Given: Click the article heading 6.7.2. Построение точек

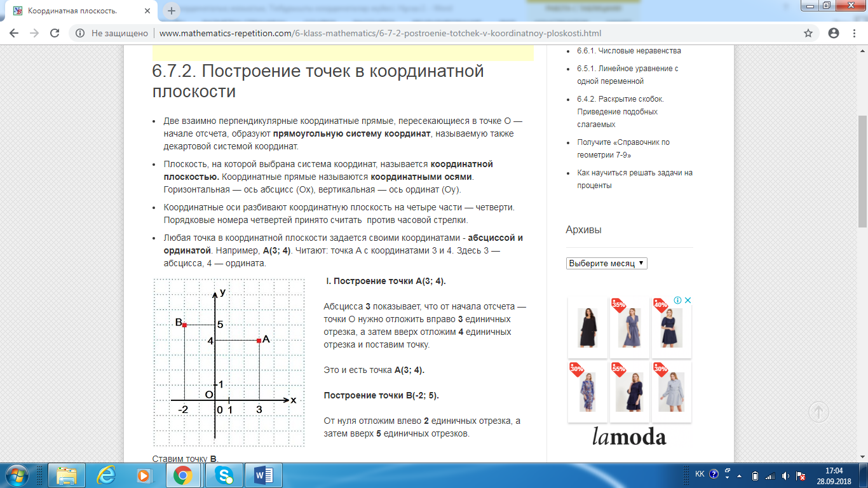Looking at the screenshot, I should 318,81.
